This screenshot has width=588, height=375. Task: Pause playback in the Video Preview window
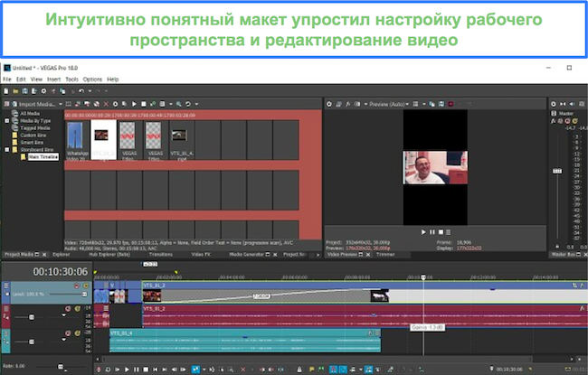click(x=432, y=232)
